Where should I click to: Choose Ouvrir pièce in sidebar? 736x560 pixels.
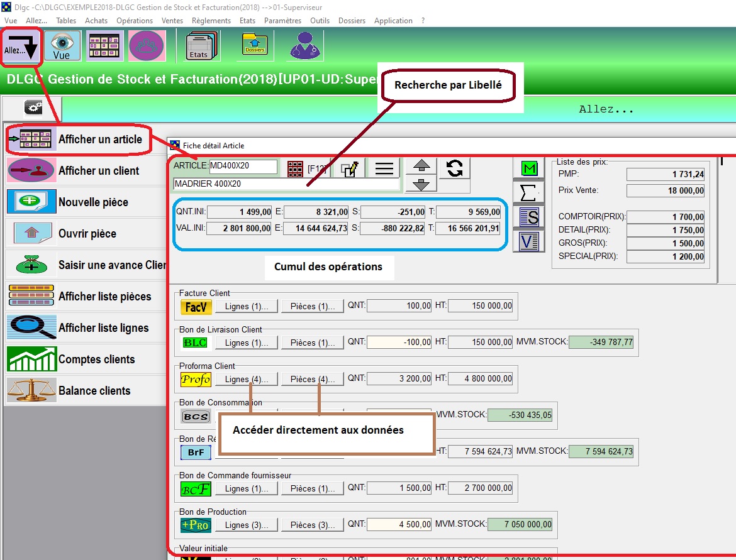(x=86, y=234)
